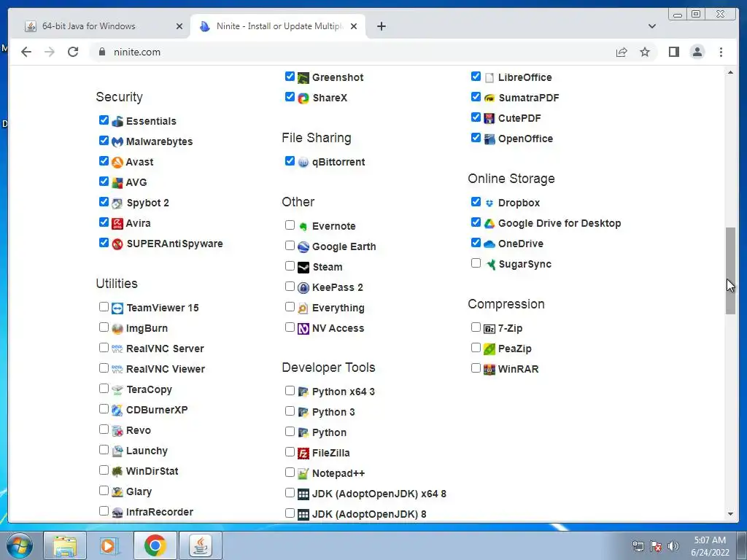The width and height of the screenshot is (747, 560).
Task: Bookmark this page with the star
Action: pos(645,52)
